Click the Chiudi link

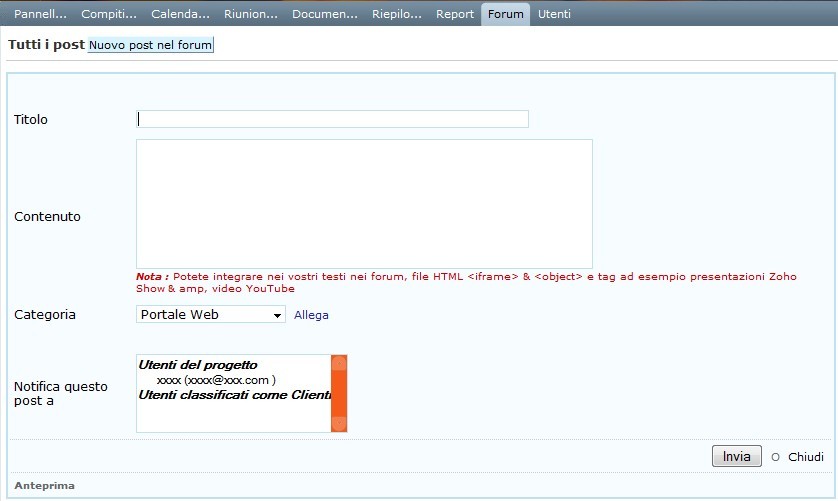point(805,457)
